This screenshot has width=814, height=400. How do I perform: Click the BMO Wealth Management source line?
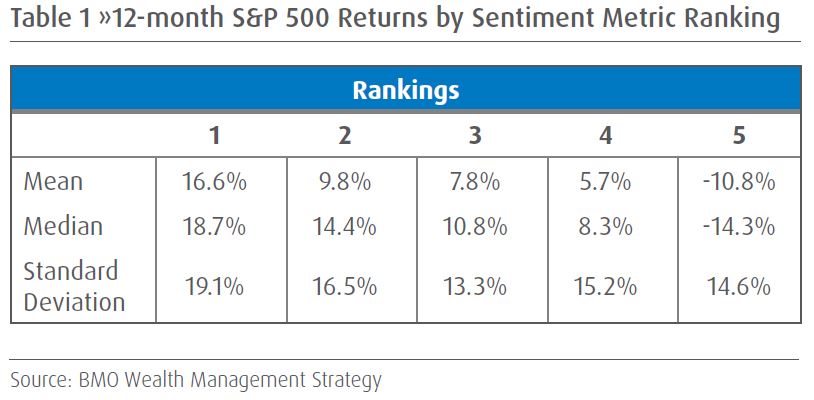[x=196, y=380]
